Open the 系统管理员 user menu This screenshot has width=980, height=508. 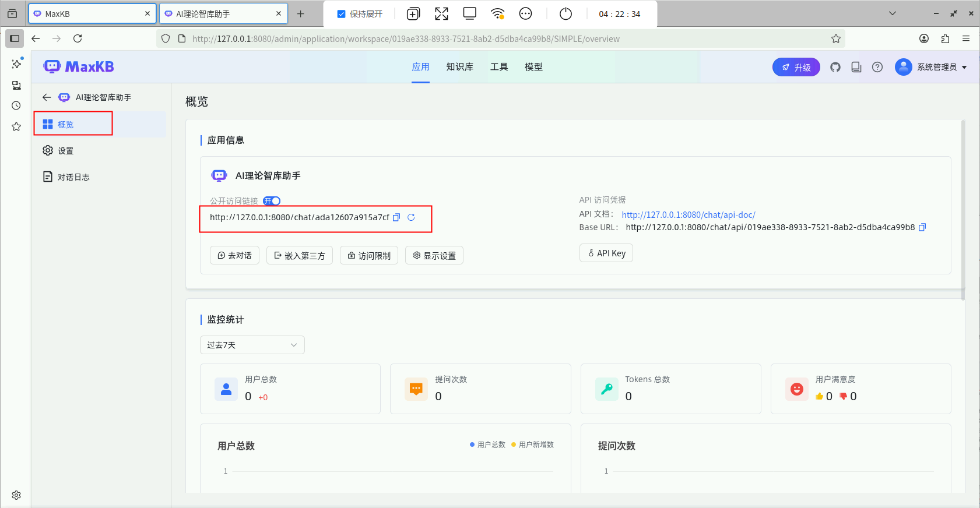click(931, 67)
